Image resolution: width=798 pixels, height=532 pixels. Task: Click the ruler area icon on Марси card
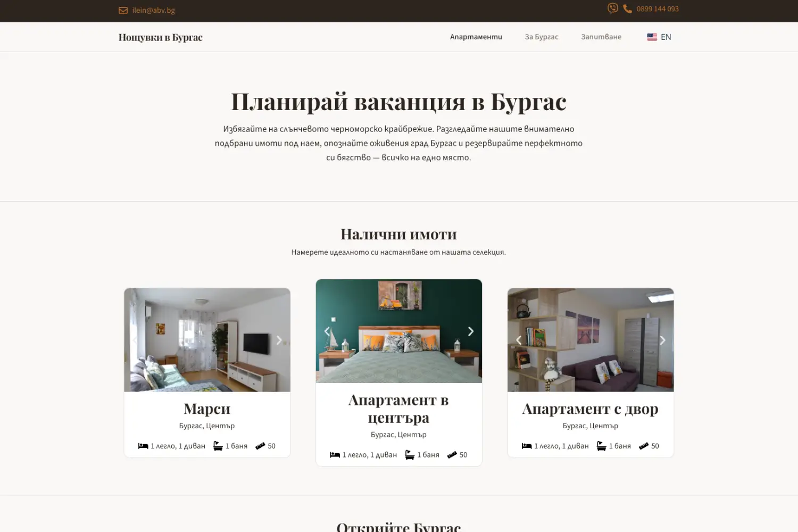[260, 446]
